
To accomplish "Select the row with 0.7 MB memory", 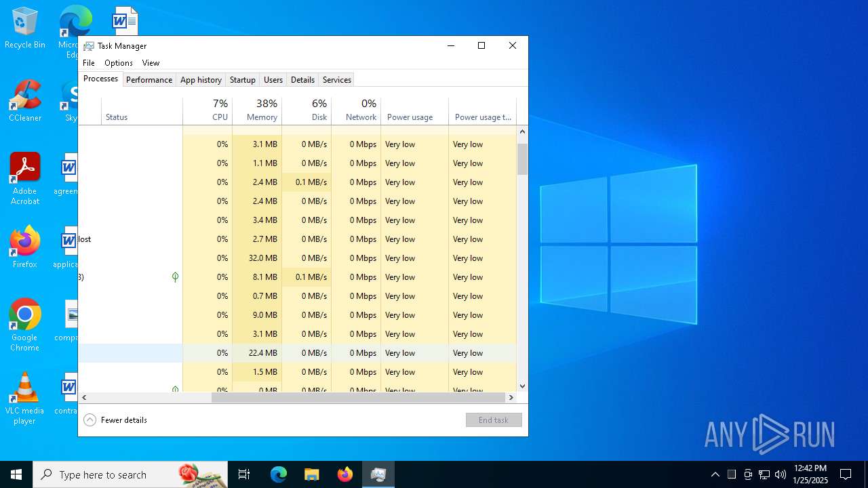I will (x=297, y=296).
